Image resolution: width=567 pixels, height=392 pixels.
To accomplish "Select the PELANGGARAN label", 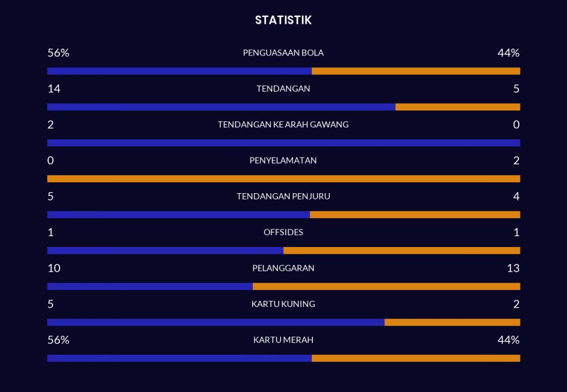I will click(283, 268).
